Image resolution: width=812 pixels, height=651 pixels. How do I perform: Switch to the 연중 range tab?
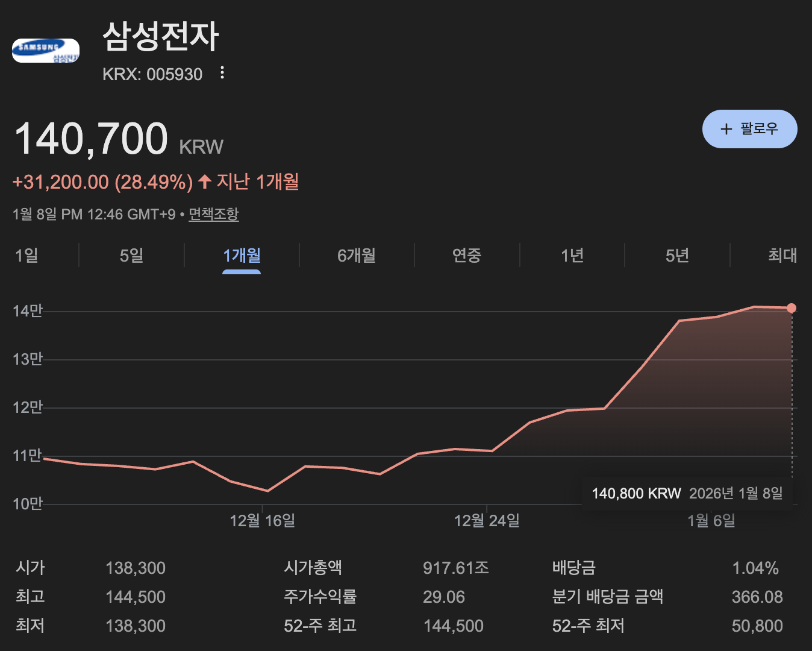pyautogui.click(x=467, y=256)
